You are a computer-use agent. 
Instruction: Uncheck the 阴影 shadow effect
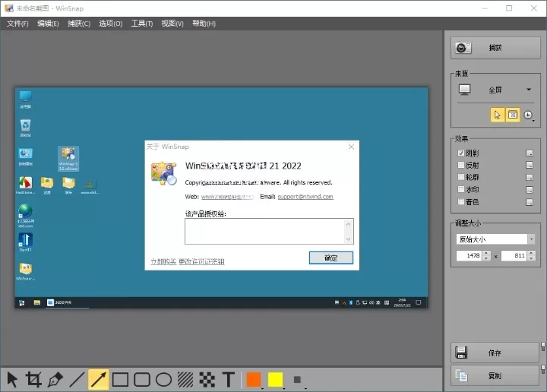click(461, 153)
